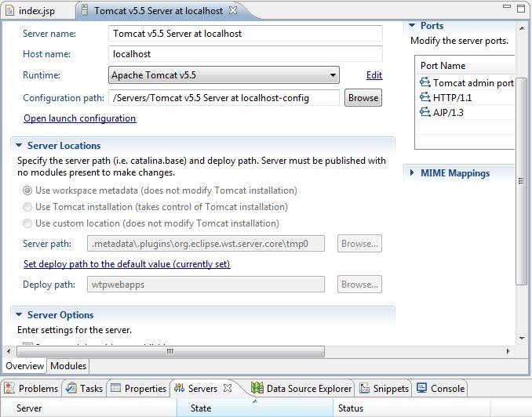
Task: Click the HTTP/1.1 port icon
Action: click(425, 97)
